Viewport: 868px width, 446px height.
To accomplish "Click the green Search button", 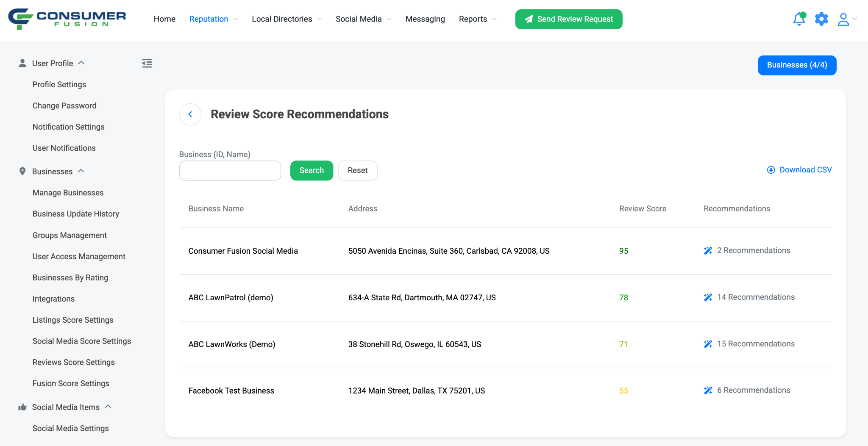I will pyautogui.click(x=312, y=171).
